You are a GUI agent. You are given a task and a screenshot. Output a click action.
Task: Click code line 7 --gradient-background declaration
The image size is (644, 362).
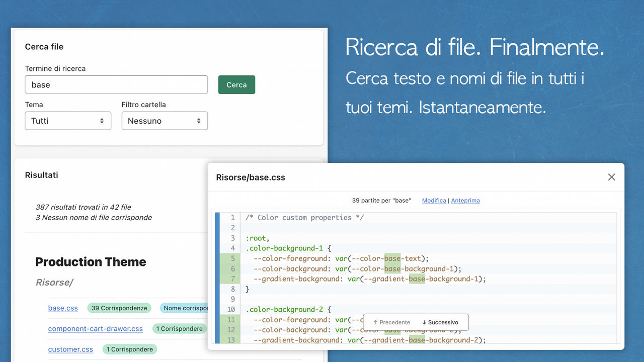click(x=370, y=279)
